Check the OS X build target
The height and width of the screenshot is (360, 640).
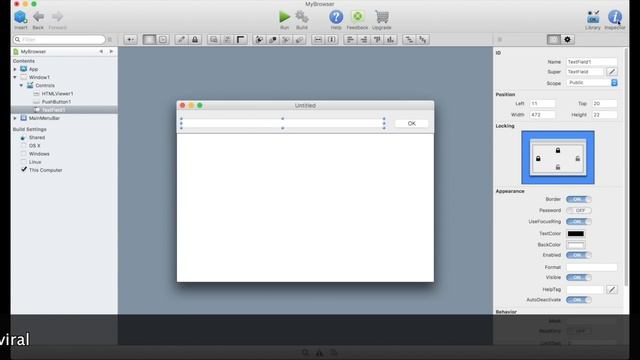click(24, 146)
